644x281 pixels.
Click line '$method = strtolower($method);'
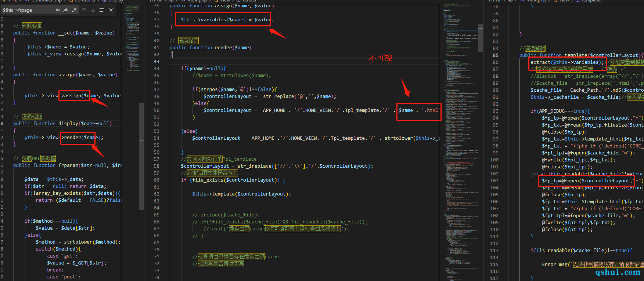[78, 242]
